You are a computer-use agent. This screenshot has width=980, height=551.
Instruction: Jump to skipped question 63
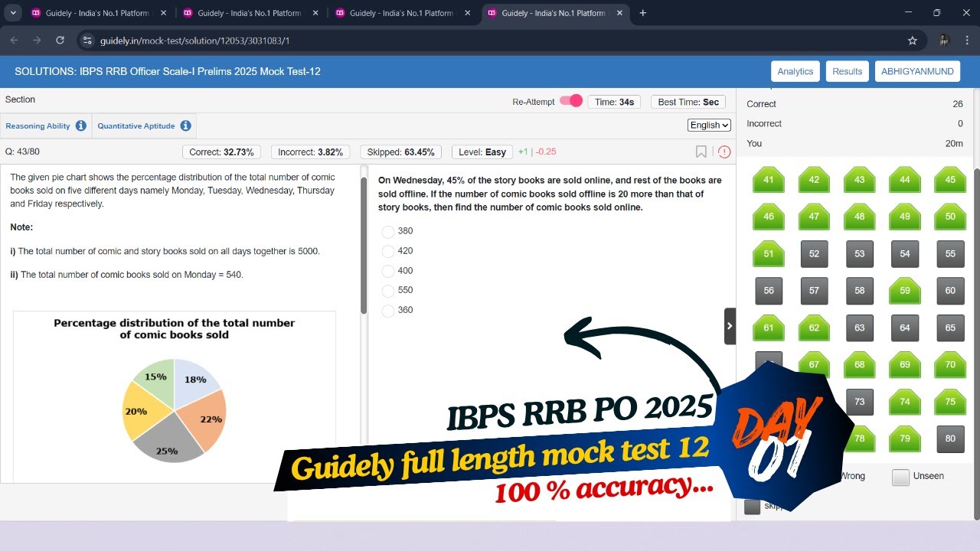coord(860,328)
